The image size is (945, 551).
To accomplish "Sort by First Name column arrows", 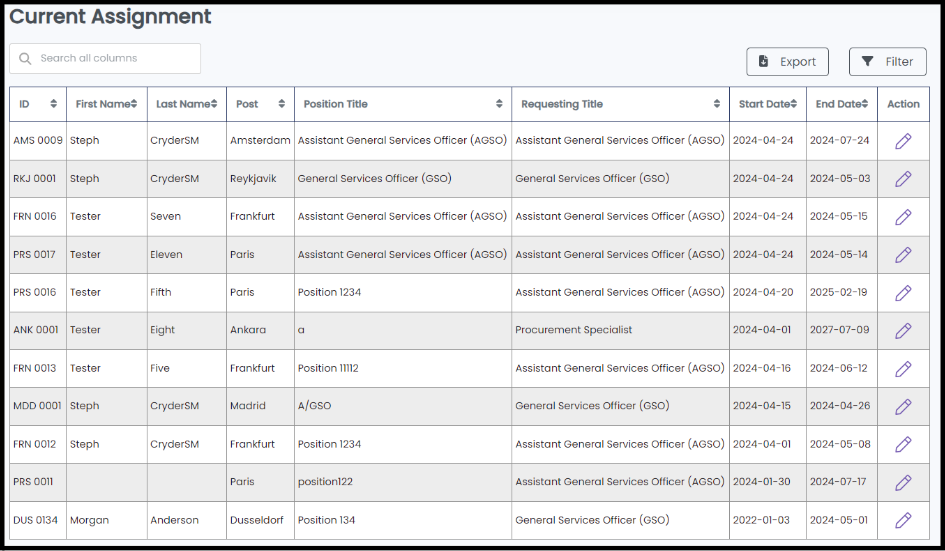I will (134, 104).
